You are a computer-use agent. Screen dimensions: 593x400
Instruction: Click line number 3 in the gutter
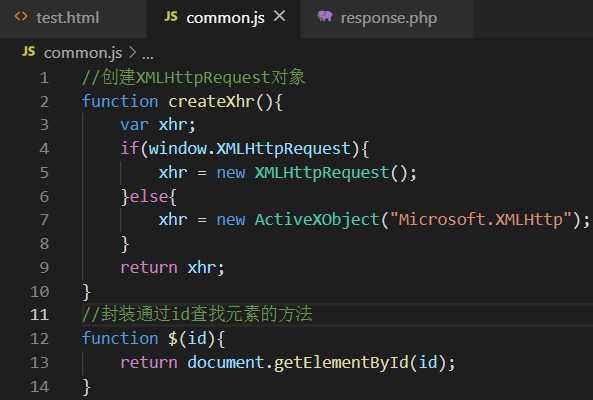pos(44,125)
